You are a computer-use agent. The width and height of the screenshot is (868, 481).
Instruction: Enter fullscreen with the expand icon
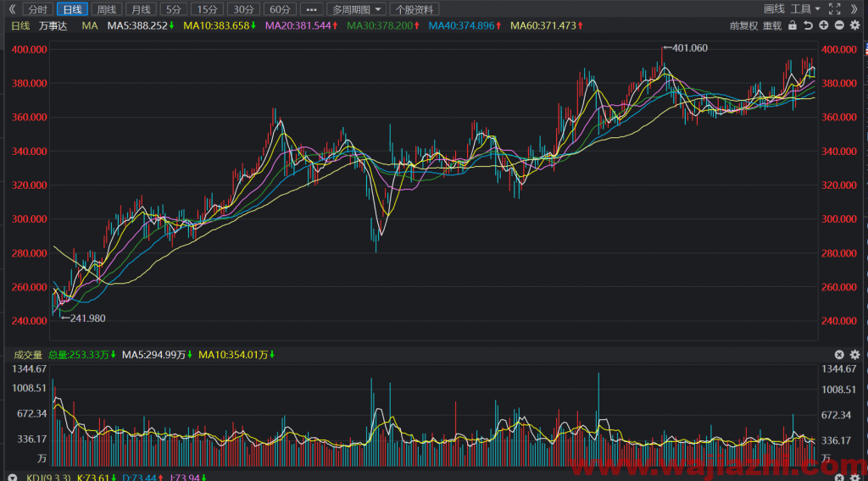pyautogui.click(x=834, y=8)
